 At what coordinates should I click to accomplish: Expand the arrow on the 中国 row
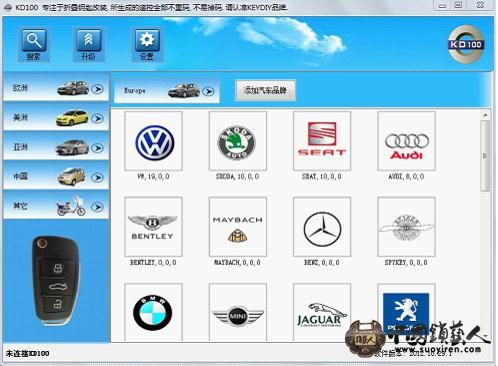pyautogui.click(x=97, y=177)
